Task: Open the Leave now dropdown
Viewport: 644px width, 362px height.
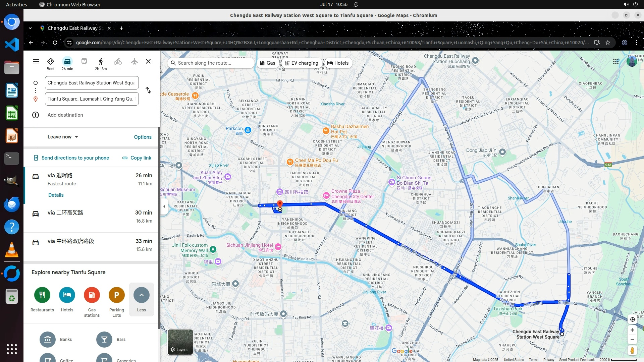Action: [63, 137]
